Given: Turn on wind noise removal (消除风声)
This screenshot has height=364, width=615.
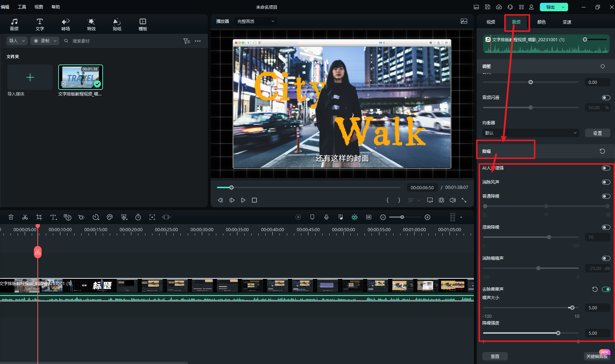Looking at the screenshot, I should (x=606, y=182).
